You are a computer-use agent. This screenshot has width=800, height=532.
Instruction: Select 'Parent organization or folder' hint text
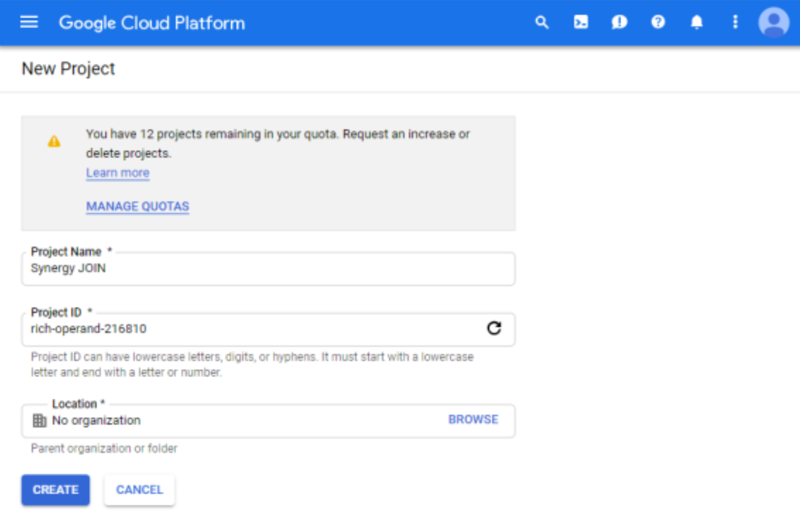pos(104,448)
